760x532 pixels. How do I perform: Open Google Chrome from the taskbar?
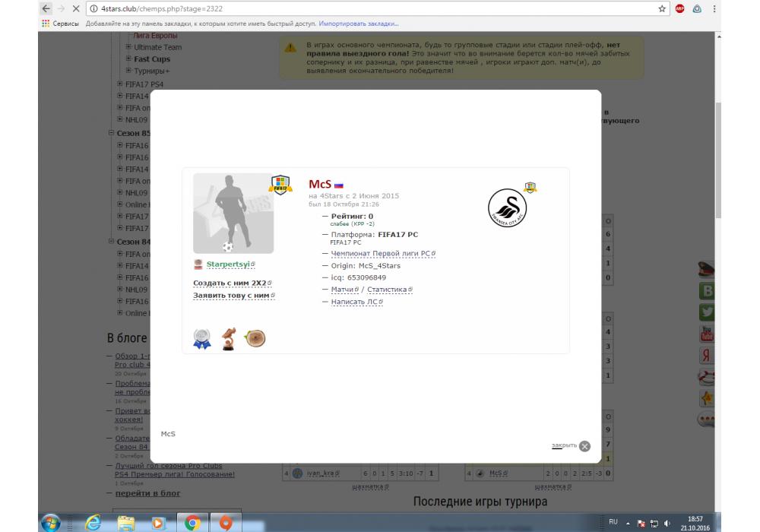tap(193, 522)
